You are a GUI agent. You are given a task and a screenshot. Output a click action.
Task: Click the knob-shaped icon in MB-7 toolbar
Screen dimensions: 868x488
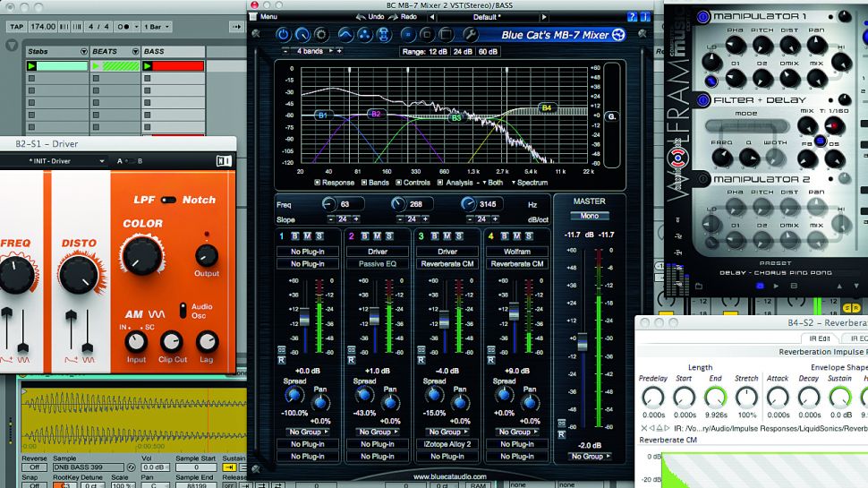click(302, 35)
